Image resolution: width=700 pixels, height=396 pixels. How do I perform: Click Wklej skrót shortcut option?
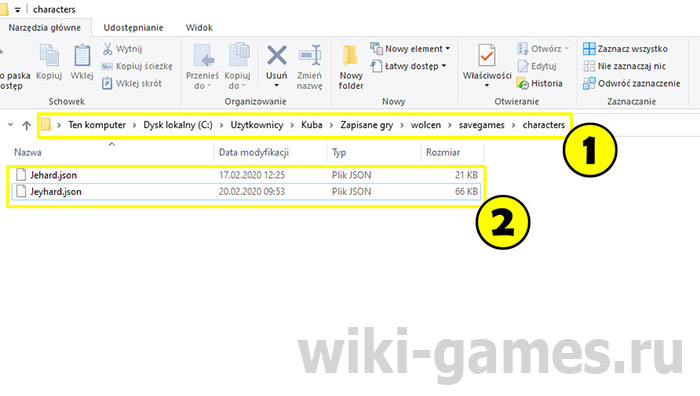pos(132,83)
